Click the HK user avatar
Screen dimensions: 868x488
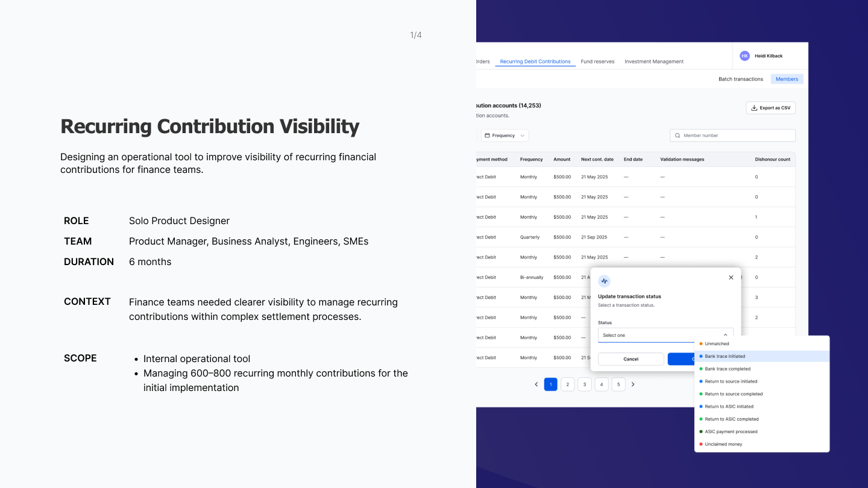(744, 55)
